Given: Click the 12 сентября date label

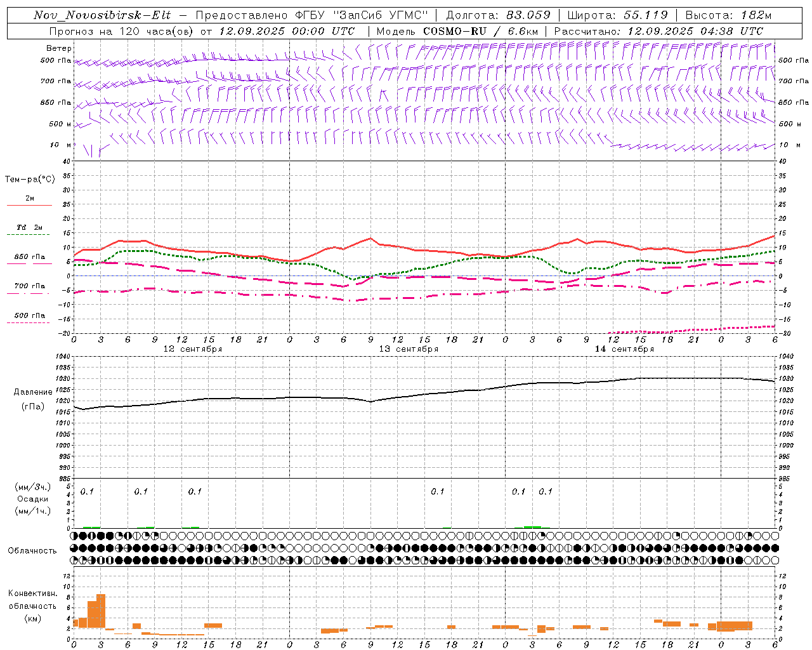Looking at the screenshot, I should point(193,348).
